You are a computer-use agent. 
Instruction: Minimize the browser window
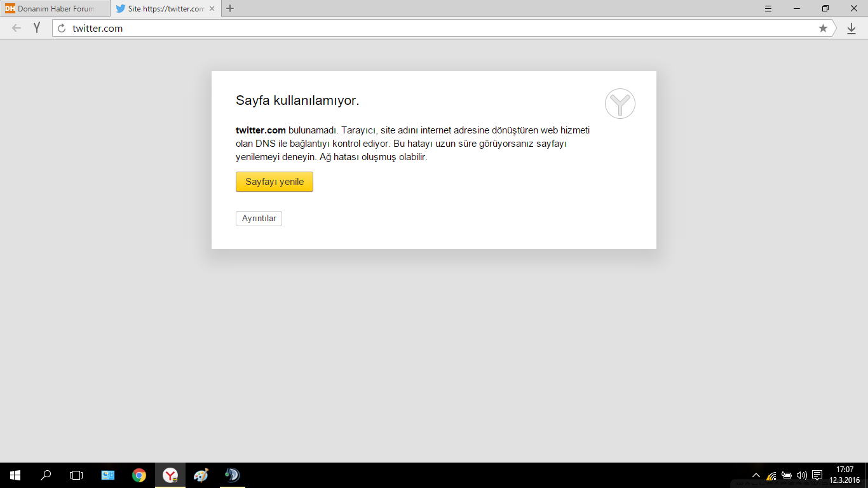pyautogui.click(x=797, y=8)
